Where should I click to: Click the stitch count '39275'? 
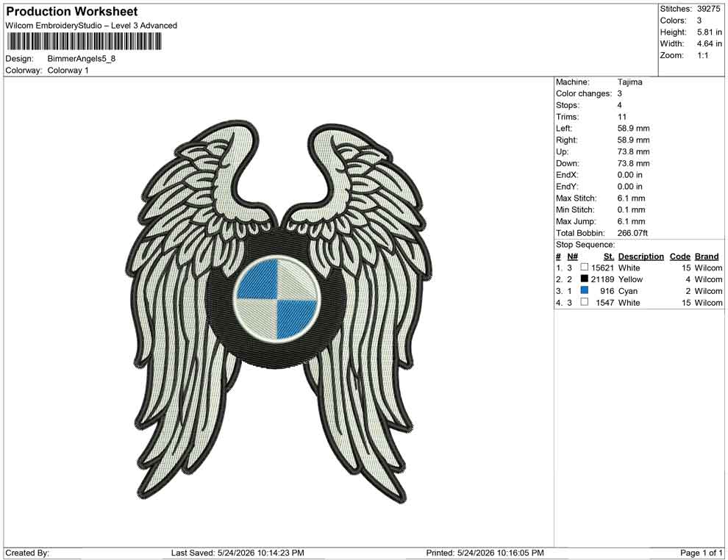708,9
